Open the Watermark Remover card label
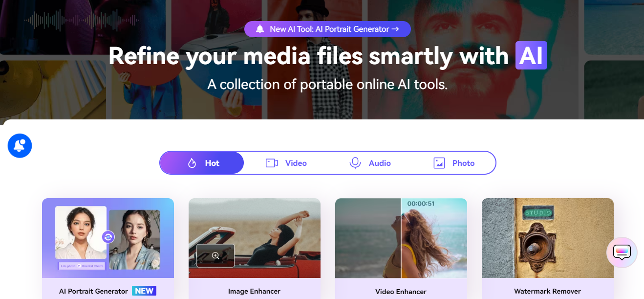This screenshot has height=299, width=644. point(548,291)
